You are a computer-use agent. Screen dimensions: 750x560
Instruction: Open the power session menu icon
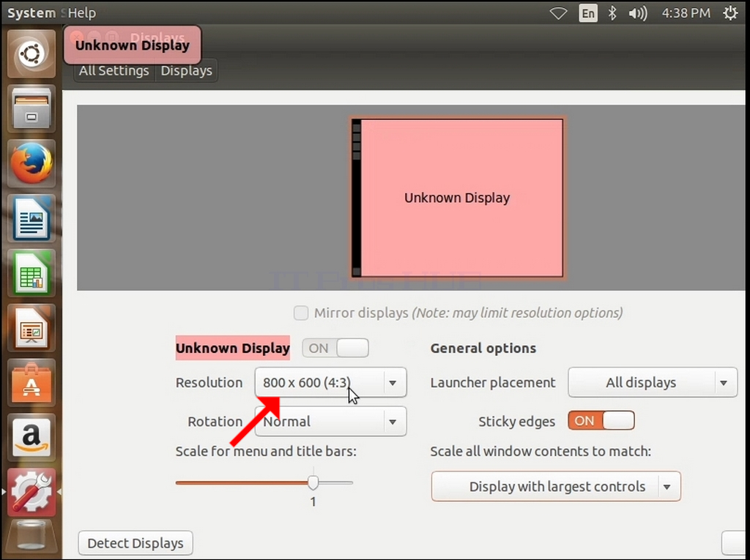pos(730,13)
